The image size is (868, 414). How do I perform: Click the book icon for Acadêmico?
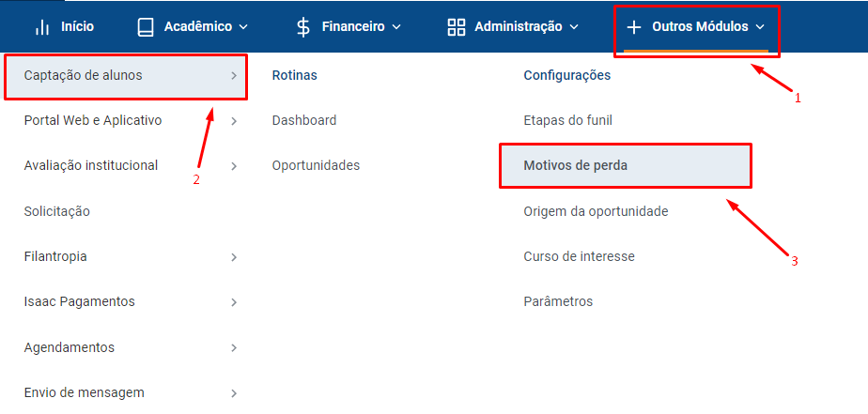click(146, 26)
